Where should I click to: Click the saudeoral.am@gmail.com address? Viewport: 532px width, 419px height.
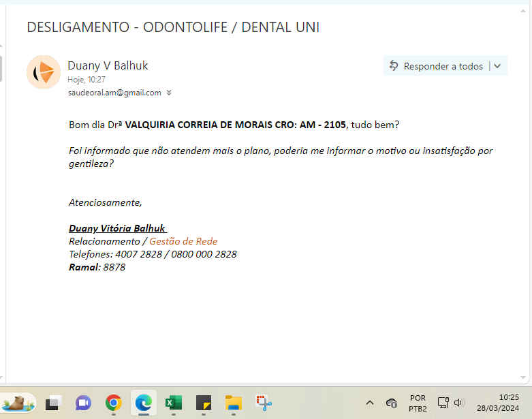(x=114, y=93)
